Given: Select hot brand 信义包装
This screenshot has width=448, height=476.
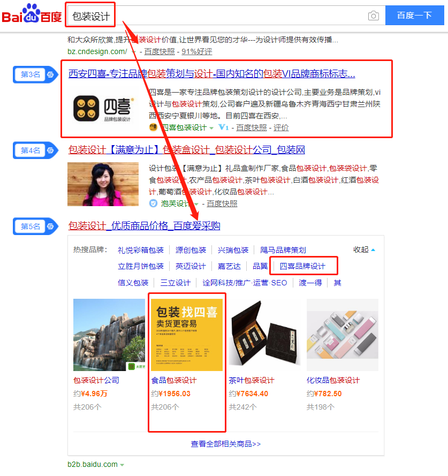Looking at the screenshot, I should pyautogui.click(x=133, y=283).
